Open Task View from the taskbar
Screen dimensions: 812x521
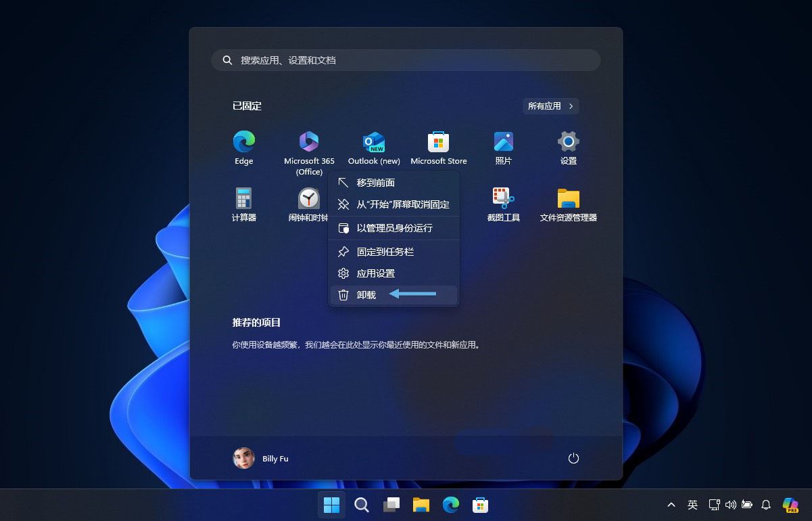click(391, 505)
